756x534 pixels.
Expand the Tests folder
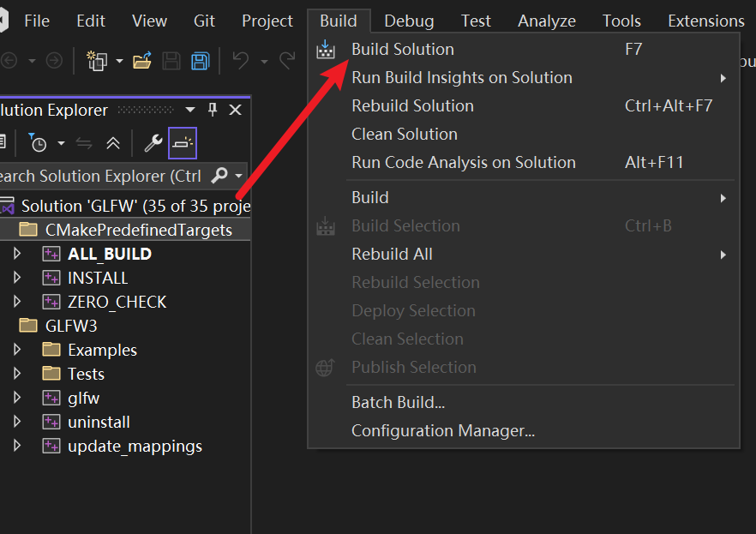click(x=17, y=374)
